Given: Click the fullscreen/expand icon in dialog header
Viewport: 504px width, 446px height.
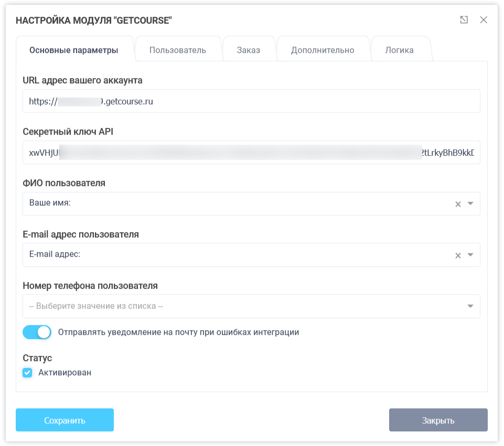Looking at the screenshot, I should [464, 19].
